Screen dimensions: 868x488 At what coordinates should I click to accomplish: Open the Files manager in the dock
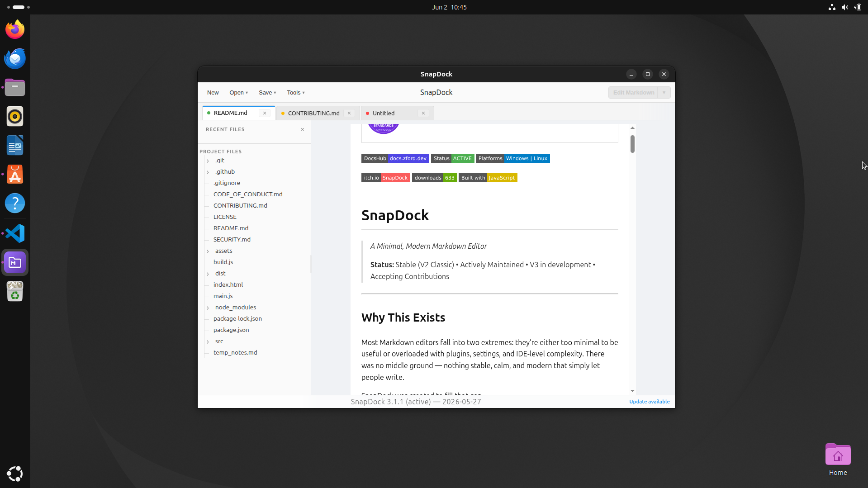point(15,87)
